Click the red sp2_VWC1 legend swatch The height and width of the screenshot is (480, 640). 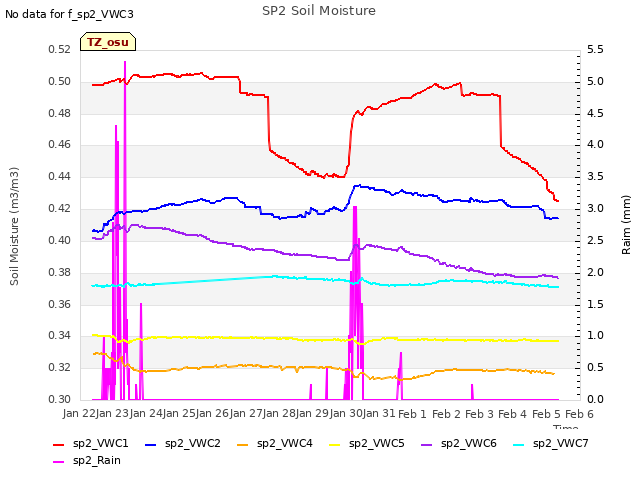pos(59,444)
